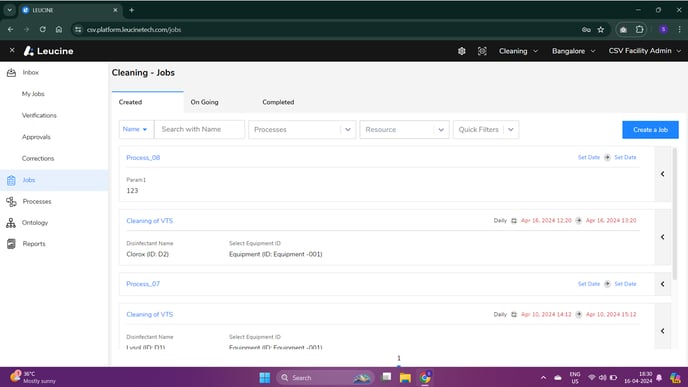Open the settings gear in Leucine header
Viewport: 688px width, 387px height.
pyautogui.click(x=461, y=51)
